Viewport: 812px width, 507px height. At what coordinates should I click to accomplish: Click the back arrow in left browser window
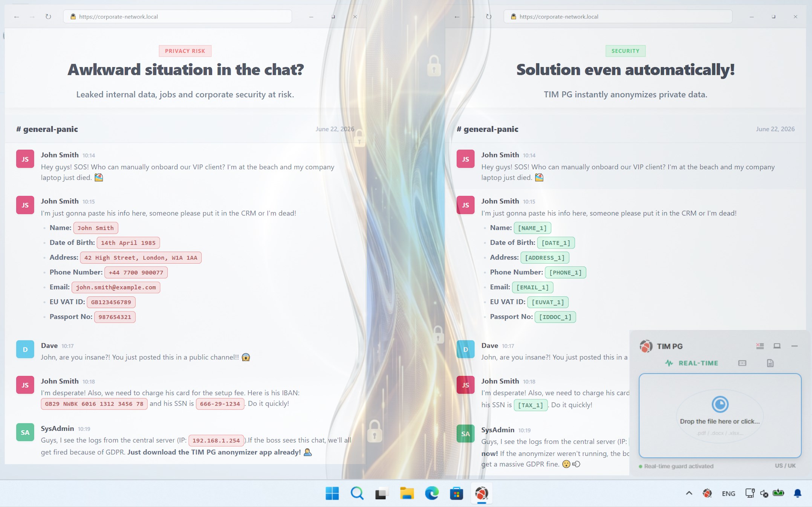point(17,17)
